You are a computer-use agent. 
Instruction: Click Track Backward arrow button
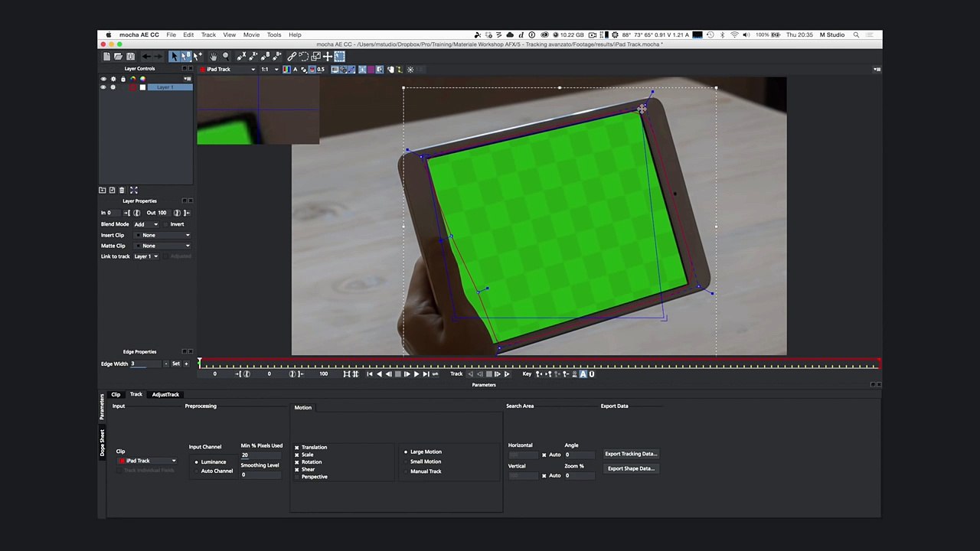pos(470,374)
